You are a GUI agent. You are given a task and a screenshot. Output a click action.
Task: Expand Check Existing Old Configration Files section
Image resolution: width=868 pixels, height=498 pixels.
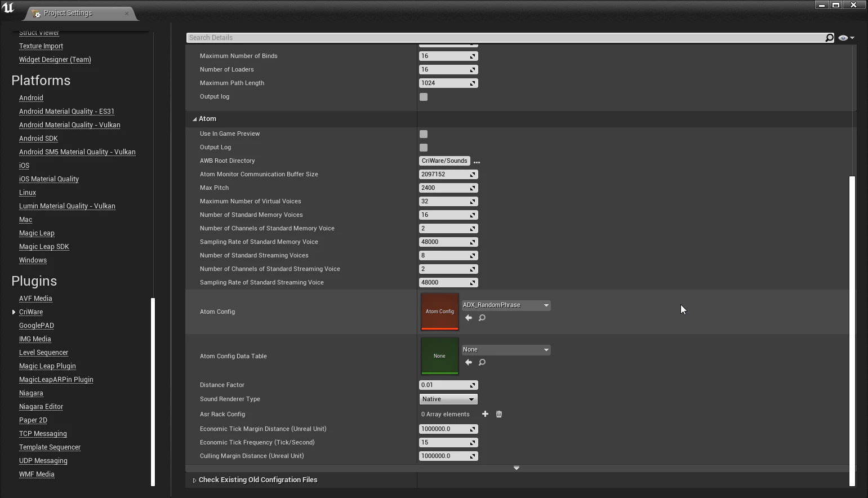[x=195, y=481]
